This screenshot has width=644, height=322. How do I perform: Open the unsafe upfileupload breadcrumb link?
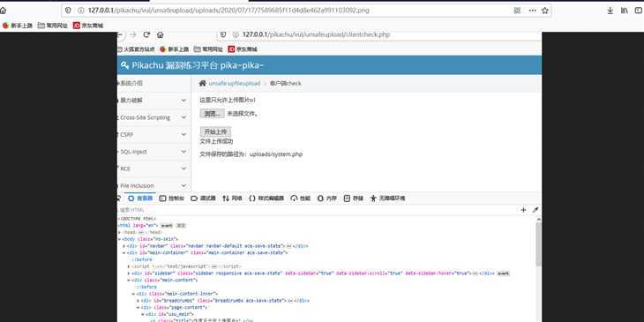click(235, 84)
